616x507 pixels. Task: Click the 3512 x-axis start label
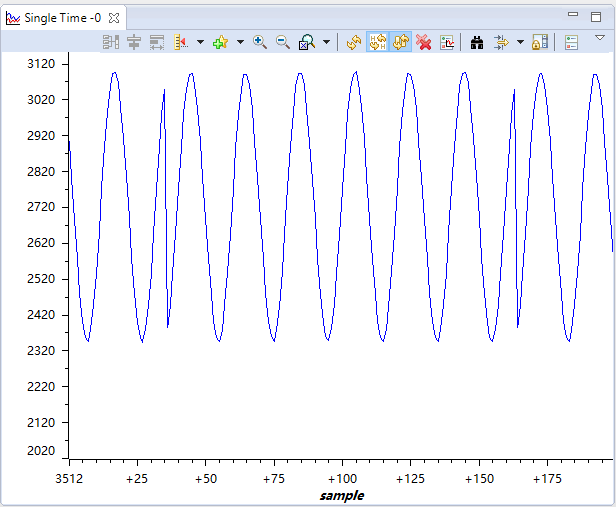(x=69, y=479)
